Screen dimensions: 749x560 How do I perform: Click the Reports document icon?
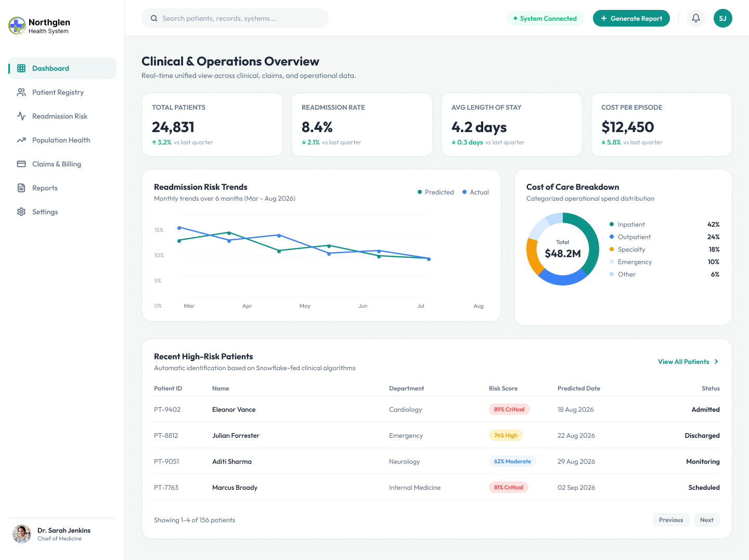point(21,188)
